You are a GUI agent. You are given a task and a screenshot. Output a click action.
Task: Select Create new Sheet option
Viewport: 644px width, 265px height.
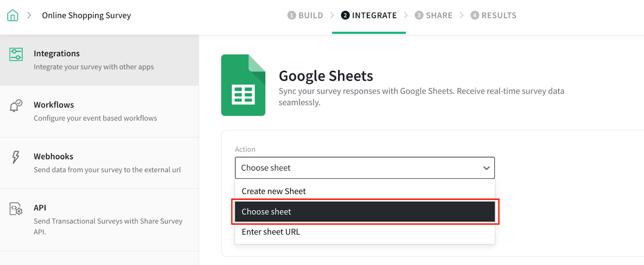click(x=365, y=191)
